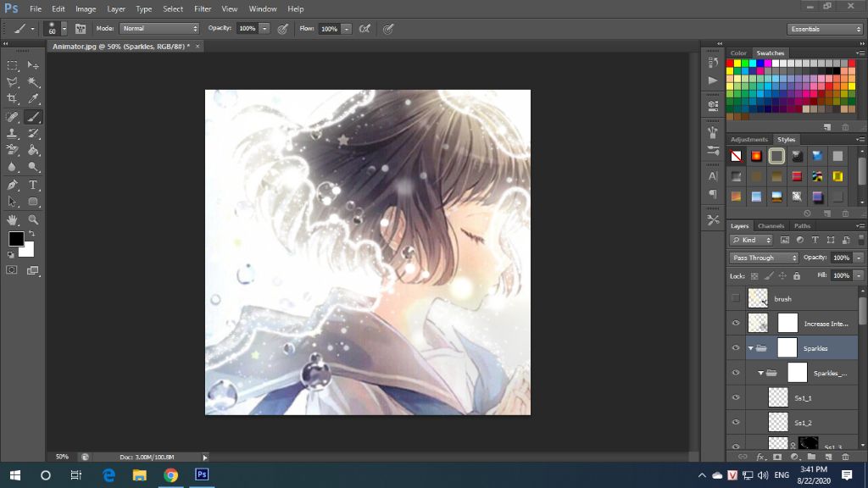
Task: Open the layer Kind filter dropdown
Action: (x=751, y=240)
